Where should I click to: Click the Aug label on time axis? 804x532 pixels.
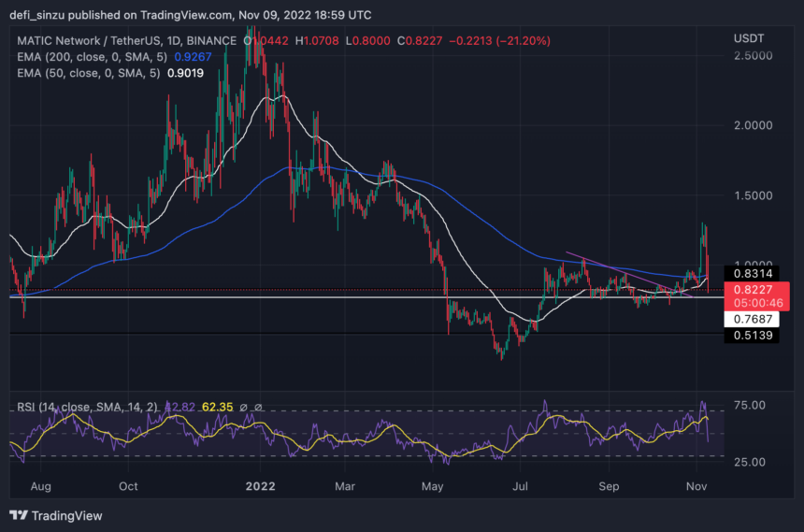[40, 486]
